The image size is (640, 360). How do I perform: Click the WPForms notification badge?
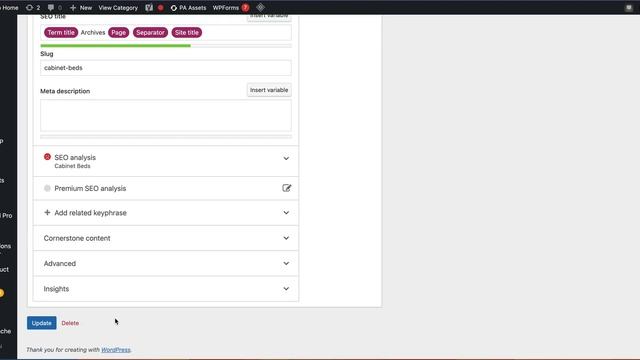[245, 7]
